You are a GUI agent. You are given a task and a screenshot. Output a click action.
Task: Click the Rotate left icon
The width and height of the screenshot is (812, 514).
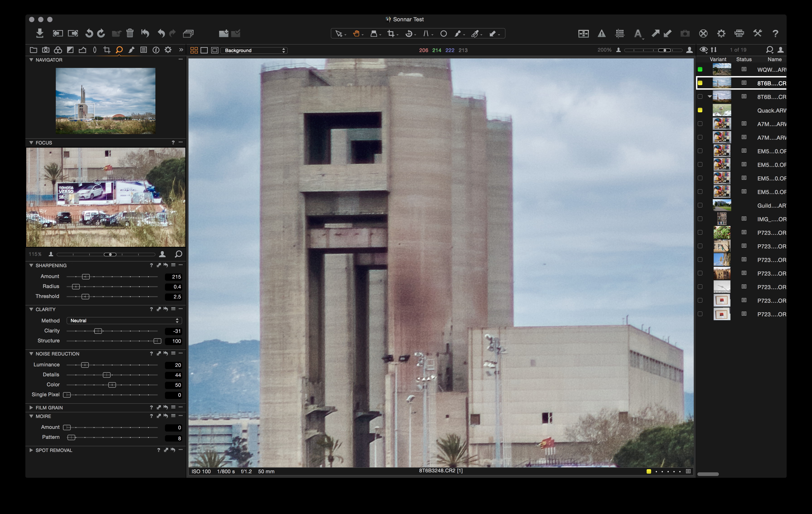(89, 33)
